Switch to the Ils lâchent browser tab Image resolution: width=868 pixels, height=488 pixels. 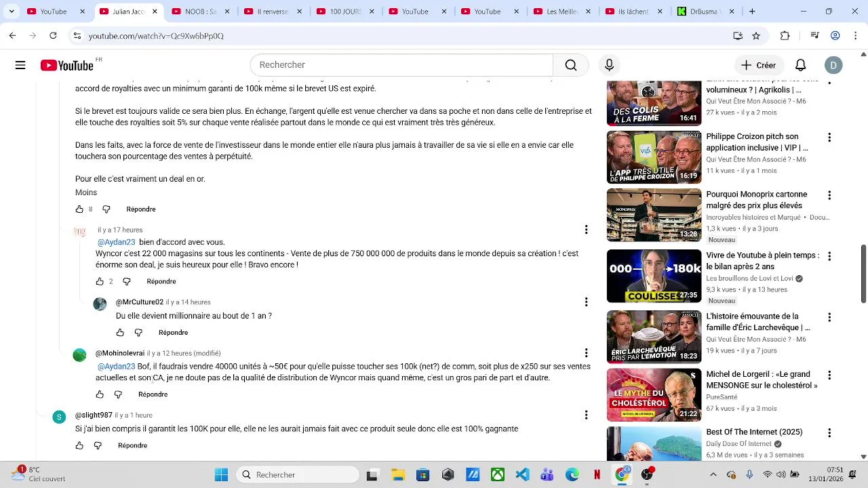(x=633, y=12)
